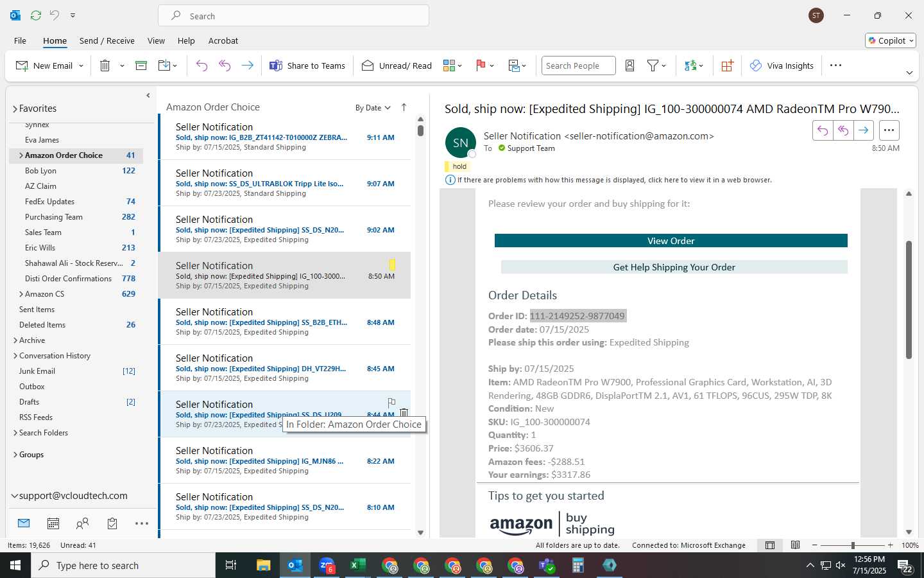Open the Rules dropdown icon
924x578 pixels.
[517, 66]
